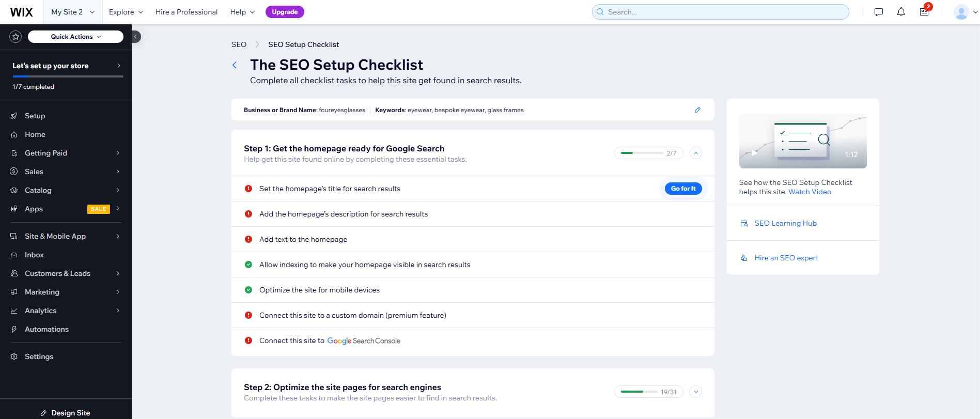Click the Go for It button
The image size is (980, 419).
(x=683, y=189)
